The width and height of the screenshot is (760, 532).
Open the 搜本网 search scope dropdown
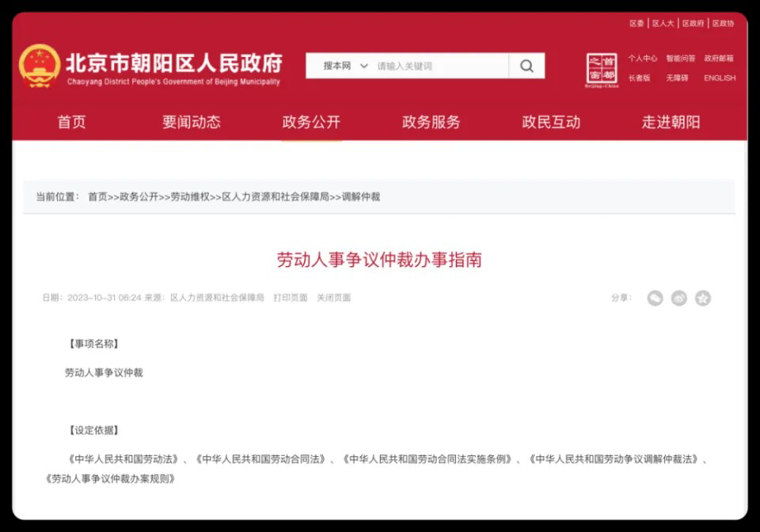pos(345,66)
